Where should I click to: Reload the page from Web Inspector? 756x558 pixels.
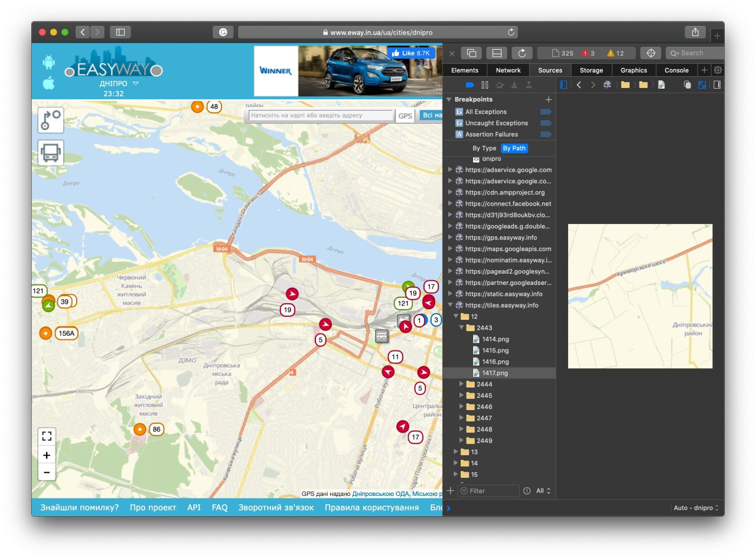(x=522, y=53)
